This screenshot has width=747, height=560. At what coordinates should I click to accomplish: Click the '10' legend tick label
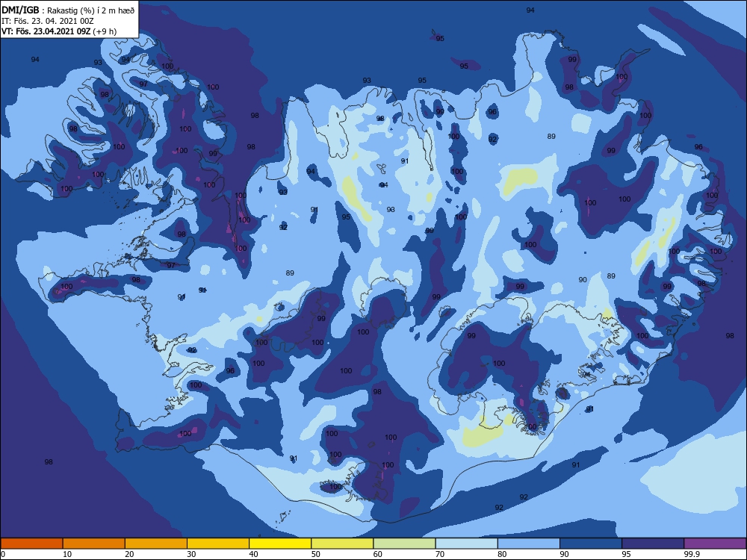coord(67,554)
